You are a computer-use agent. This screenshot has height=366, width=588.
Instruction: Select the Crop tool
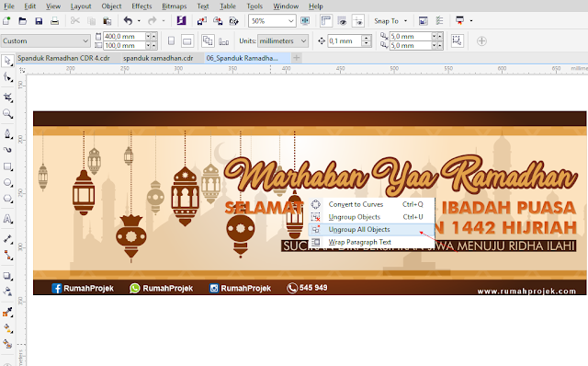(7, 97)
